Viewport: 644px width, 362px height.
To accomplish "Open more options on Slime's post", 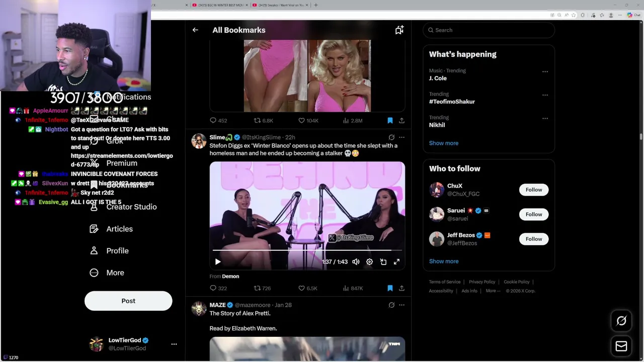I will (401, 137).
